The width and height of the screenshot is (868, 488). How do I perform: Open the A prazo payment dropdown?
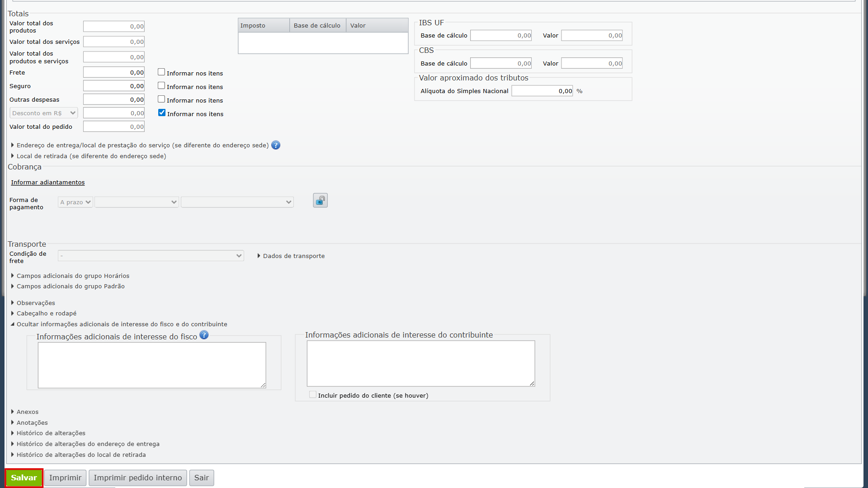pos(75,202)
